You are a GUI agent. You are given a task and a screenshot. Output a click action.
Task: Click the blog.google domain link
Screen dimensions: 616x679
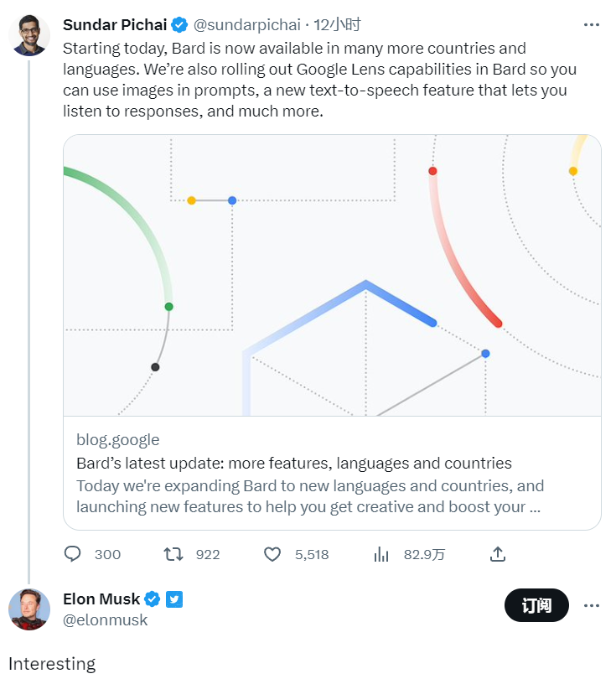point(117,439)
